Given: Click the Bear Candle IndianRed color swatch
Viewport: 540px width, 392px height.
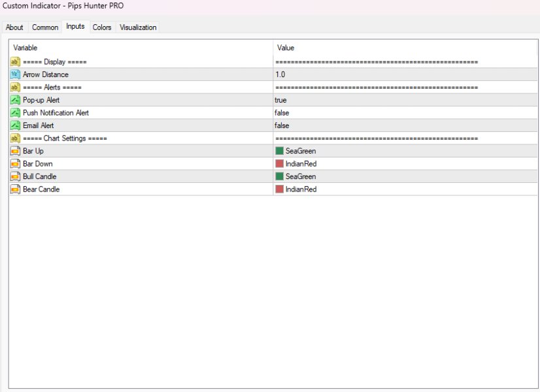Looking at the screenshot, I should click(x=279, y=189).
